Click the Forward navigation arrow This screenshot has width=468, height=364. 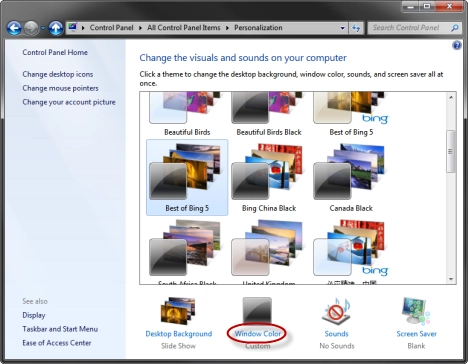point(31,28)
